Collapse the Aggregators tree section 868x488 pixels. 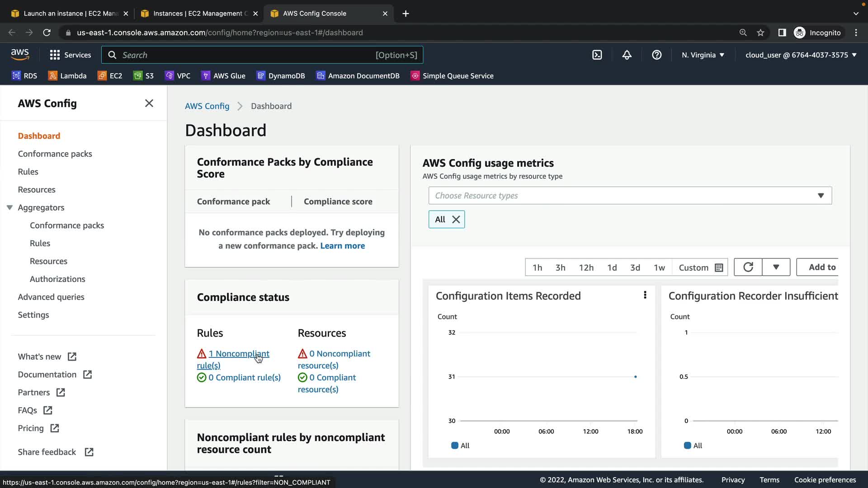(x=9, y=207)
